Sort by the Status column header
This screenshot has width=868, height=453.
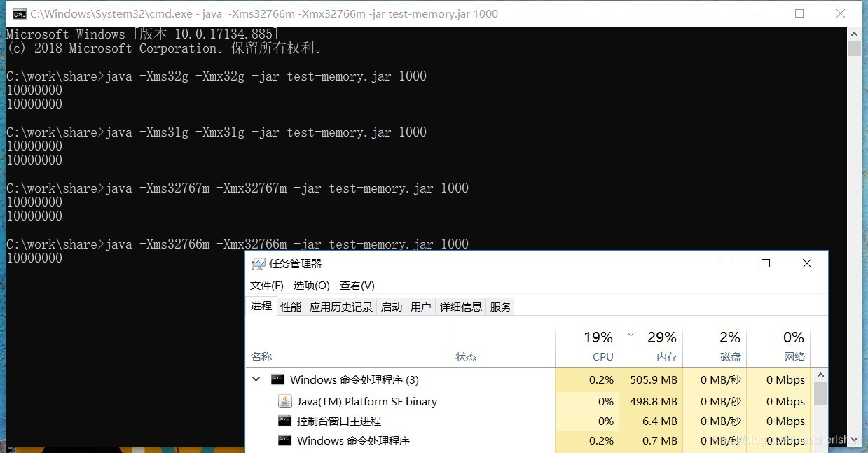[x=502, y=347]
